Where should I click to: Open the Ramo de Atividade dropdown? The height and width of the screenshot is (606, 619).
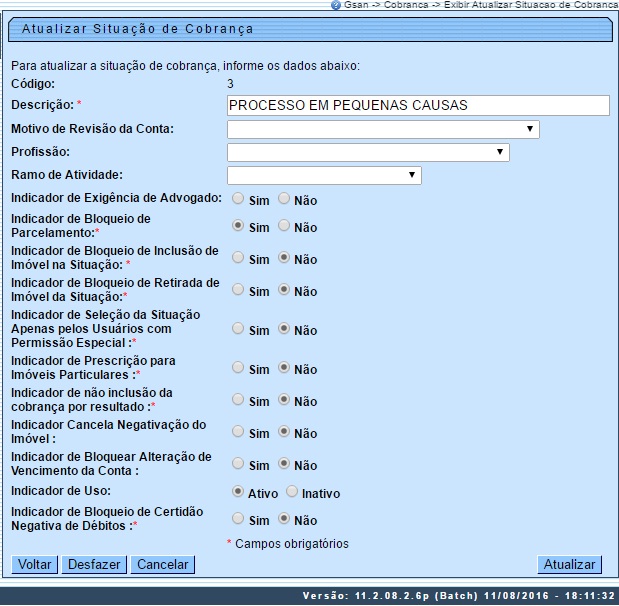click(x=324, y=175)
